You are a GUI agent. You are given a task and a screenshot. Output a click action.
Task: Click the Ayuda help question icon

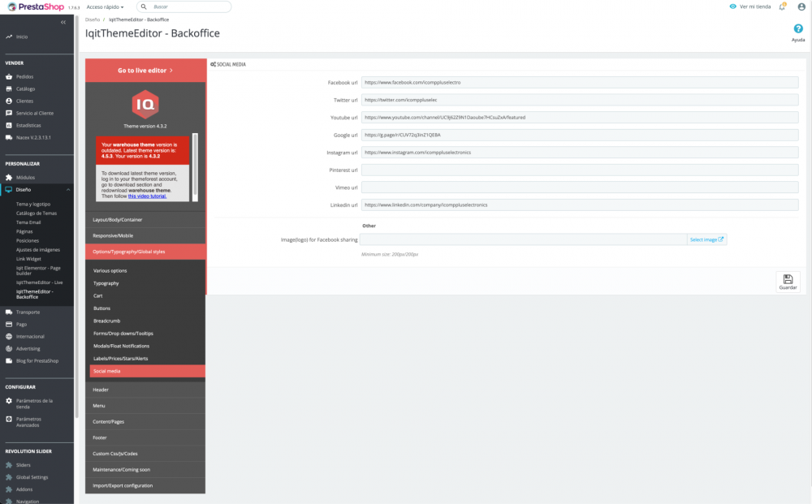tap(798, 29)
